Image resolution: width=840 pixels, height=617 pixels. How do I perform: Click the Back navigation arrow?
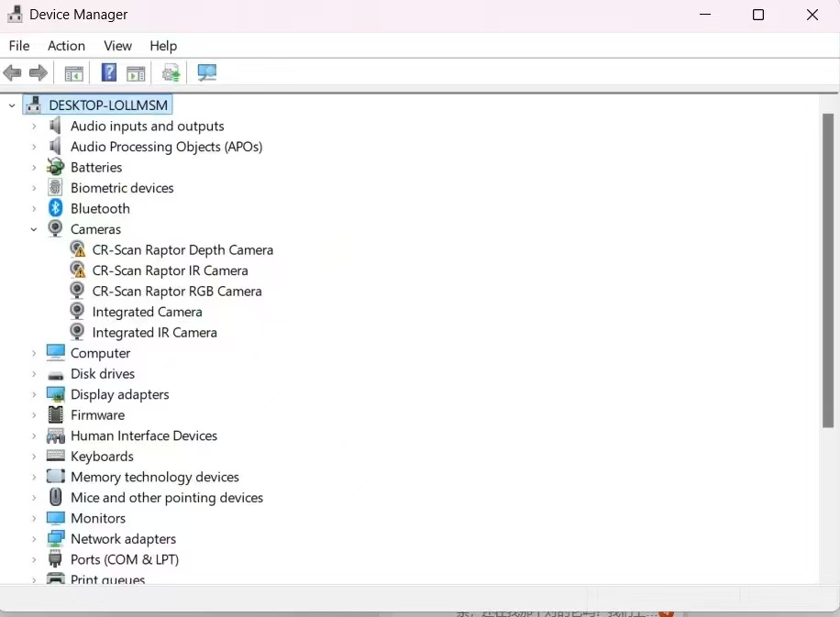(x=13, y=72)
